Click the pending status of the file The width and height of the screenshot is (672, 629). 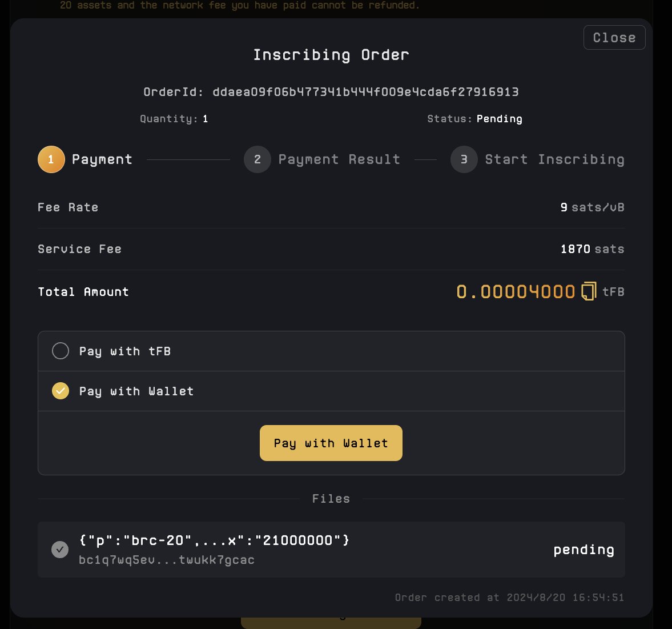click(584, 550)
